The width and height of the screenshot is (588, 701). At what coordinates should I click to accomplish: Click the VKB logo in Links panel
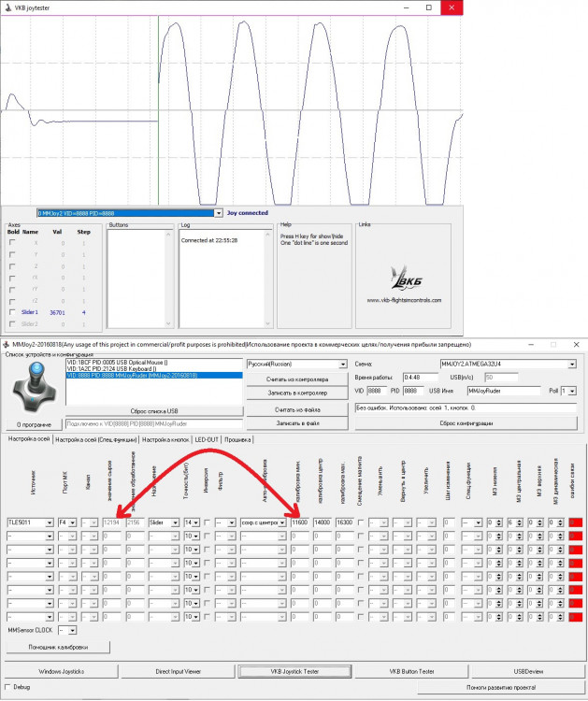pyautogui.click(x=406, y=278)
